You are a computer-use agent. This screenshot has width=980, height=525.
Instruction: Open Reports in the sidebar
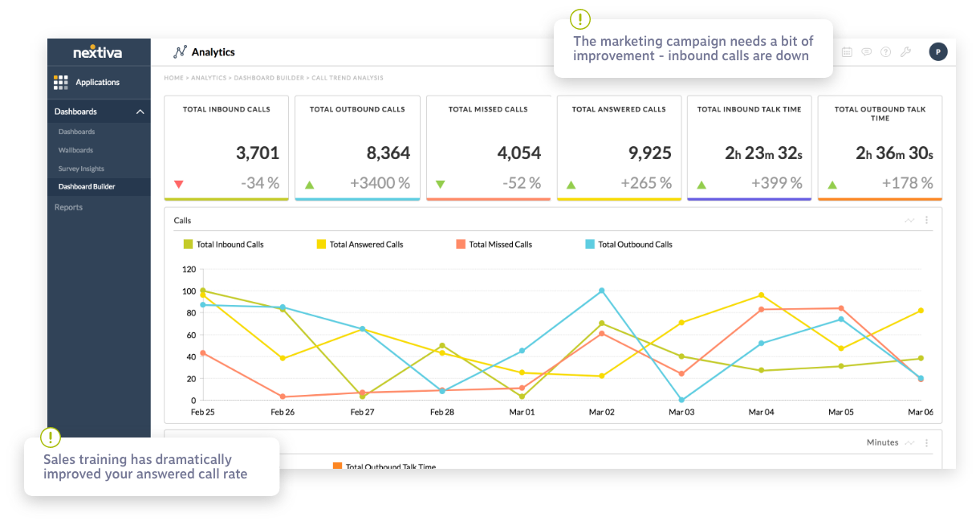click(x=68, y=207)
